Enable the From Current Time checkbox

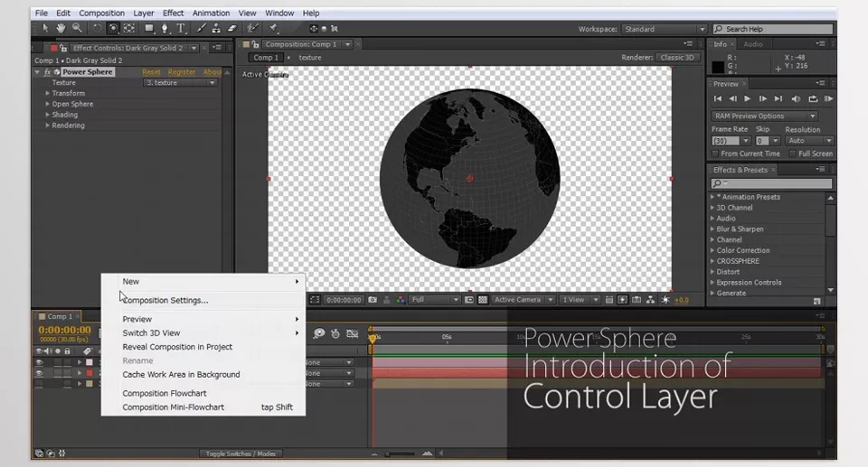pyautogui.click(x=715, y=154)
